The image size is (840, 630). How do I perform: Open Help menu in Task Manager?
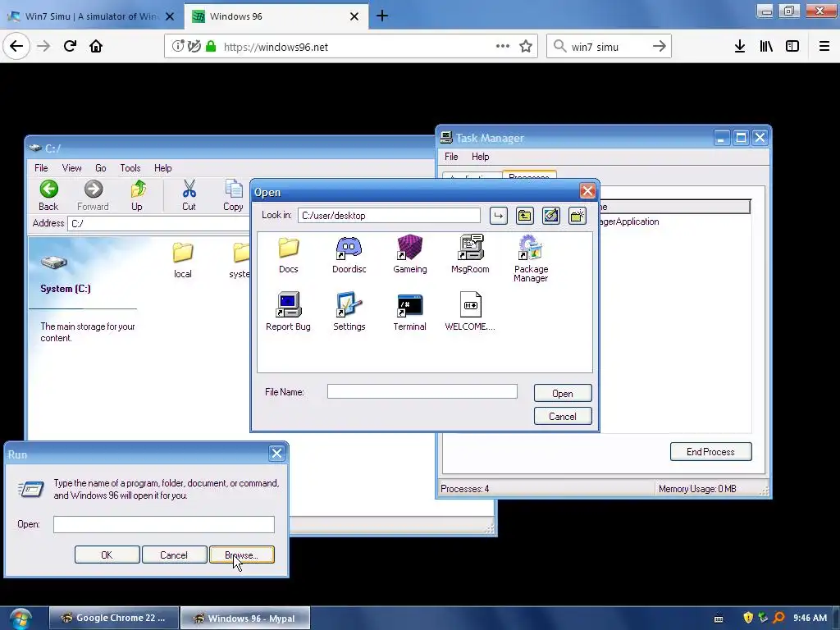pos(480,157)
